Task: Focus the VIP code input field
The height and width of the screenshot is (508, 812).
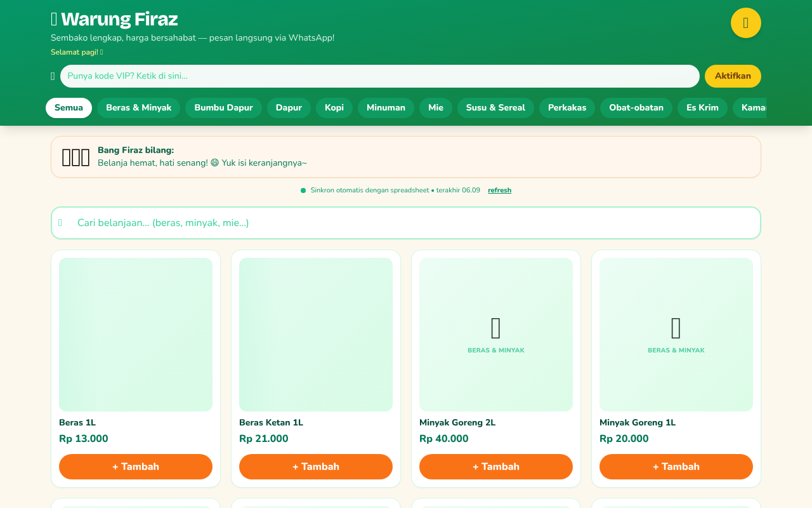Action: click(x=380, y=76)
